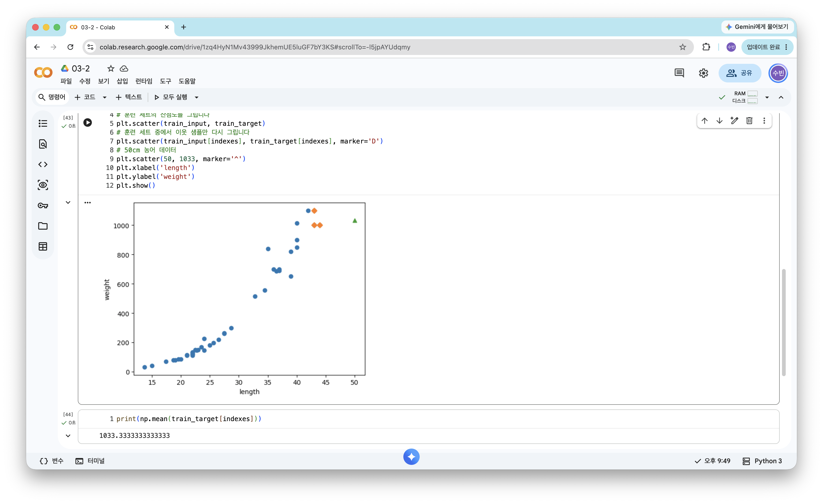The height and width of the screenshot is (504, 823).
Task: Open the secrets key icon
Action: 43,206
